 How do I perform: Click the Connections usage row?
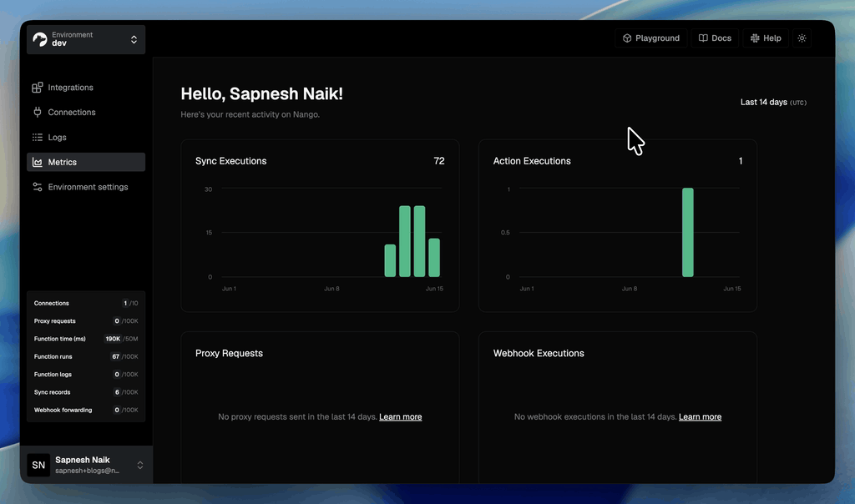point(86,303)
